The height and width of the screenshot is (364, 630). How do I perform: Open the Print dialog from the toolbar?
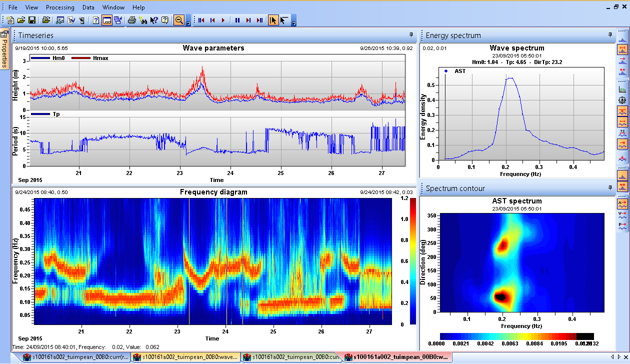click(x=133, y=20)
